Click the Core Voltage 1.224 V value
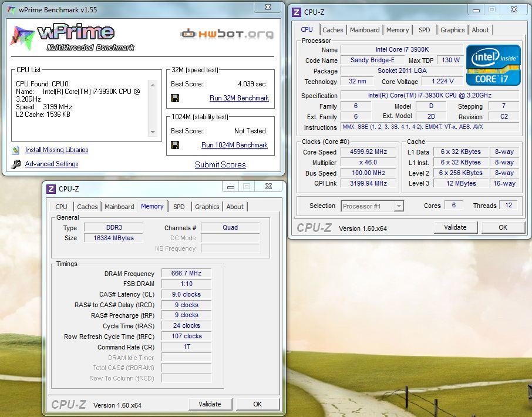532x417 pixels. 442,82
